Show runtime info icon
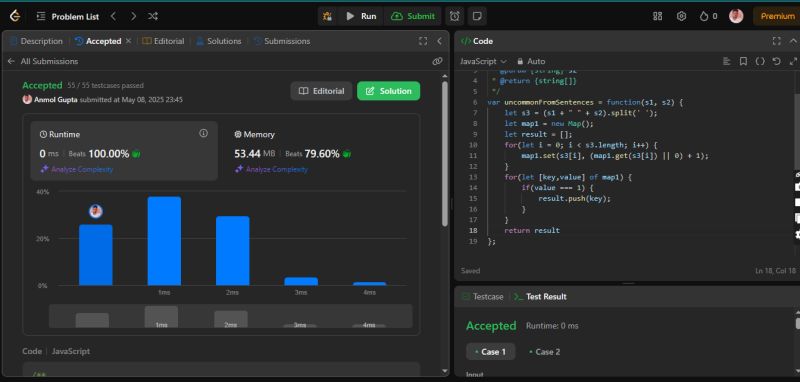This screenshot has height=382, width=800. [x=204, y=133]
